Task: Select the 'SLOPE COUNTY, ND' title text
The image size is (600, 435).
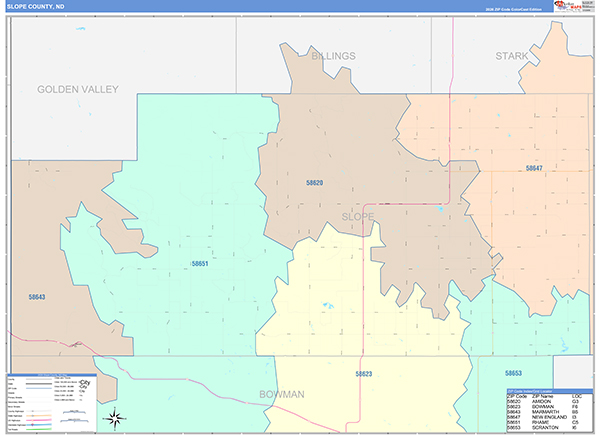Action: pyautogui.click(x=36, y=7)
